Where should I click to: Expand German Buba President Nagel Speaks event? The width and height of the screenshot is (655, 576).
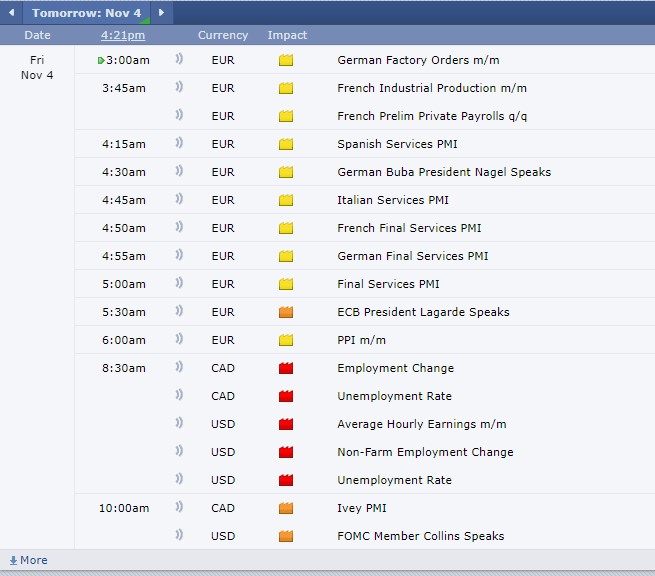(443, 172)
